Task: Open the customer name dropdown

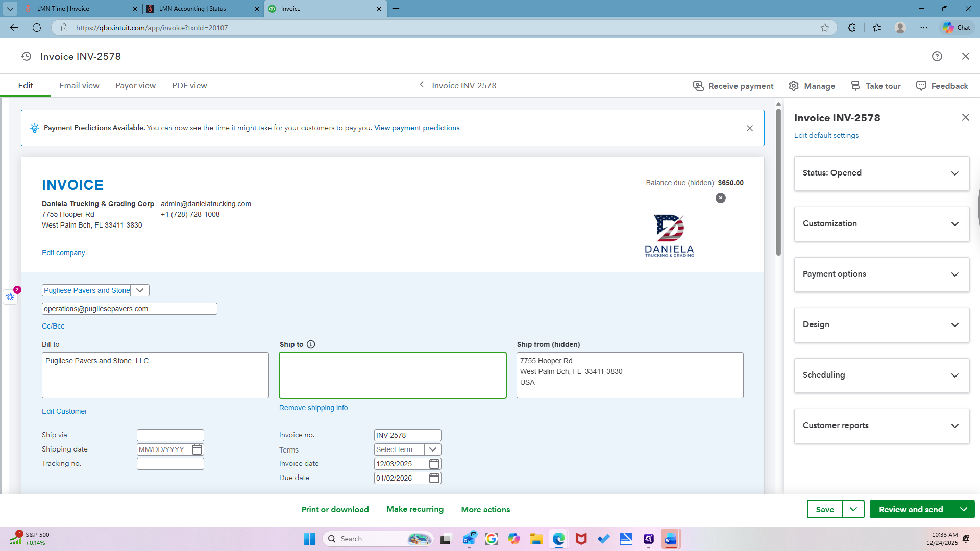Action: [140, 290]
